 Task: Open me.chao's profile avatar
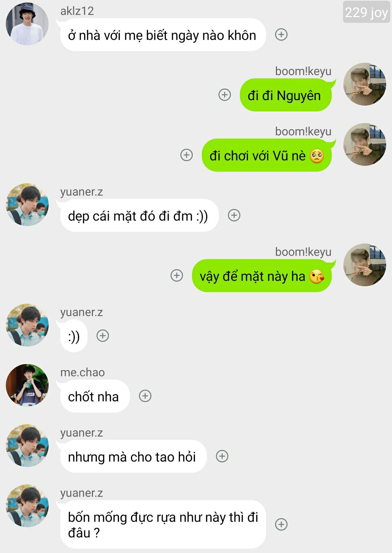(27, 385)
